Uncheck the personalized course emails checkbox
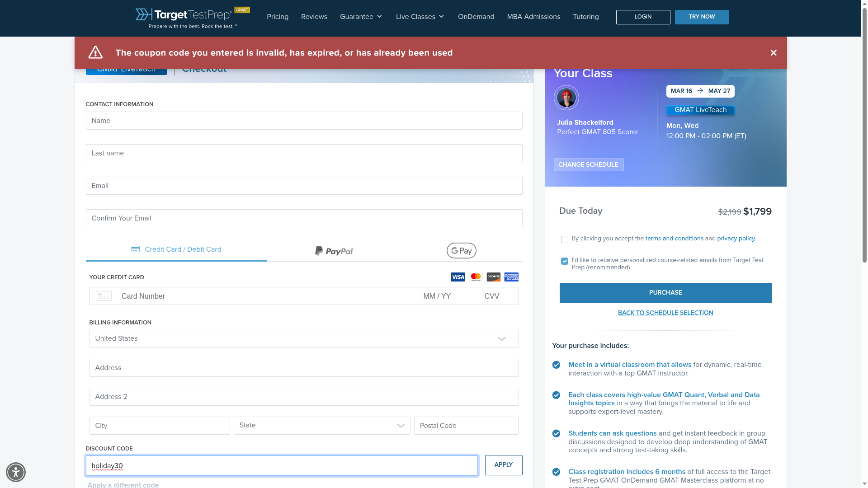Screen dimensions: 868x488 pos(564,261)
